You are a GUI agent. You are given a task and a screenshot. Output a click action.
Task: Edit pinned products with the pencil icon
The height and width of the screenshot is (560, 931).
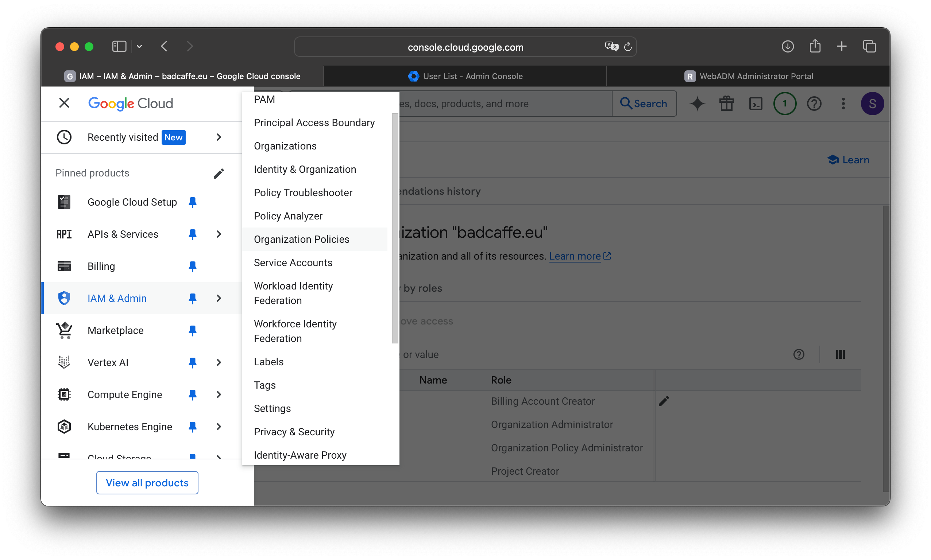pyautogui.click(x=219, y=173)
